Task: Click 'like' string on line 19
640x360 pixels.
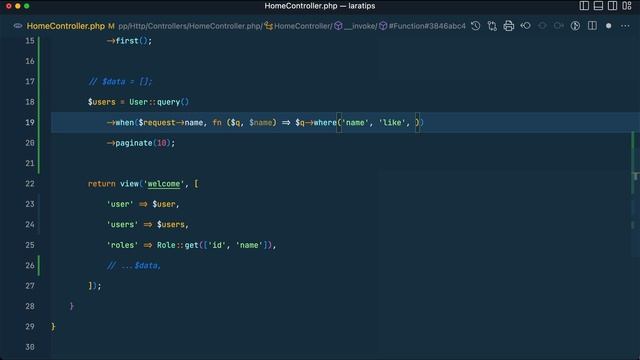Action: click(x=392, y=122)
